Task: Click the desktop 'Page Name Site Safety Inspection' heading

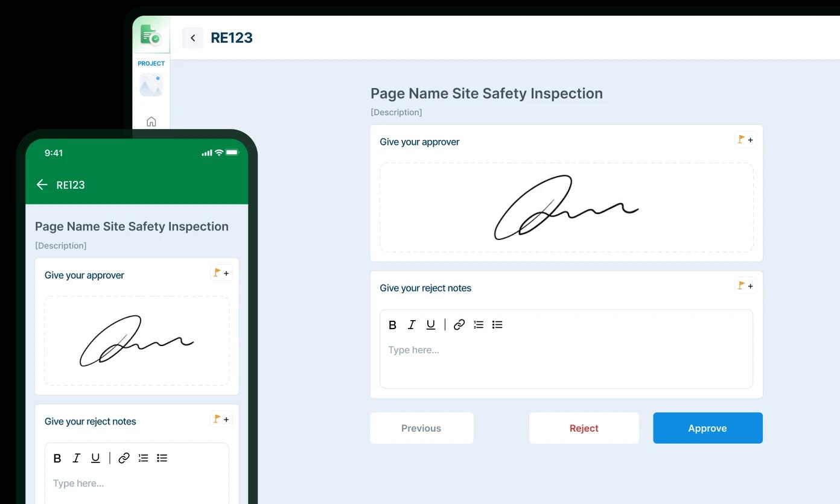Action: 486,93
